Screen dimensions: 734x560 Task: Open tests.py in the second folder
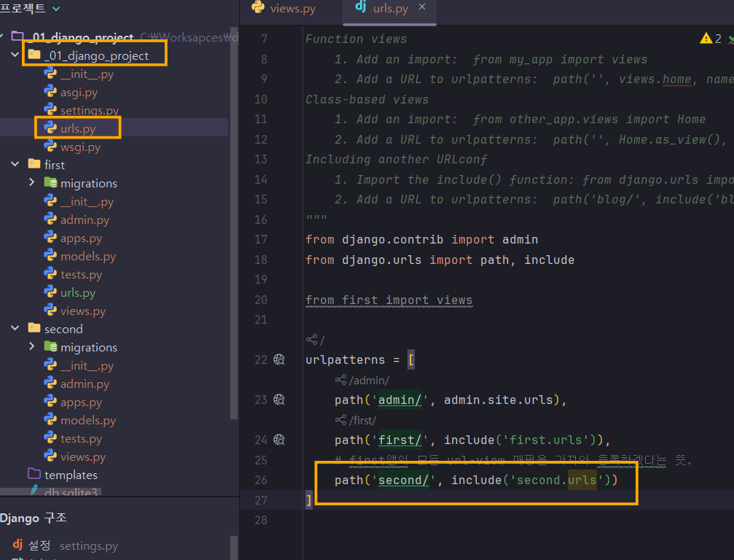(x=81, y=439)
